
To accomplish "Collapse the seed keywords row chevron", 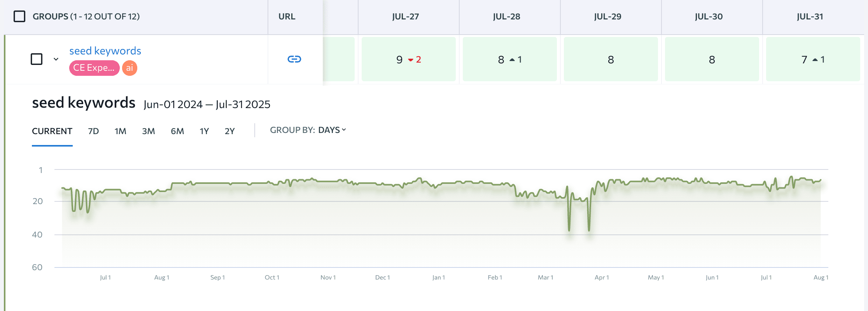I will (x=56, y=59).
